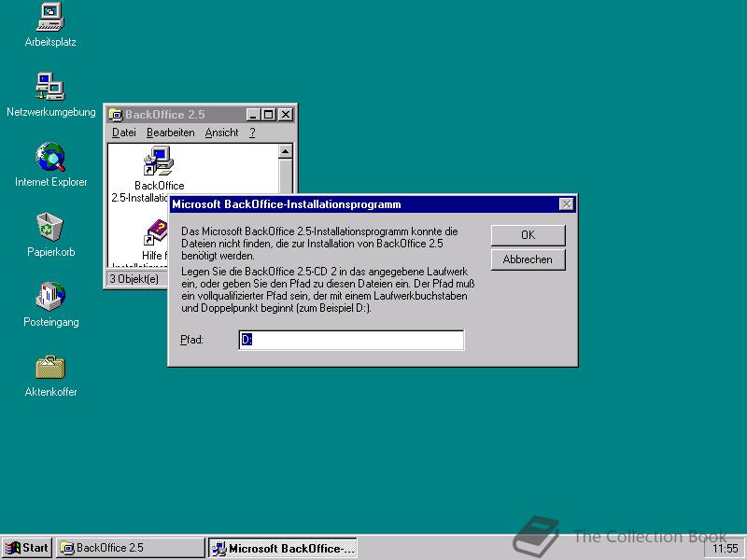
Task: Select BackOffice 2.5-Installation shortcut icon
Action: (x=159, y=161)
